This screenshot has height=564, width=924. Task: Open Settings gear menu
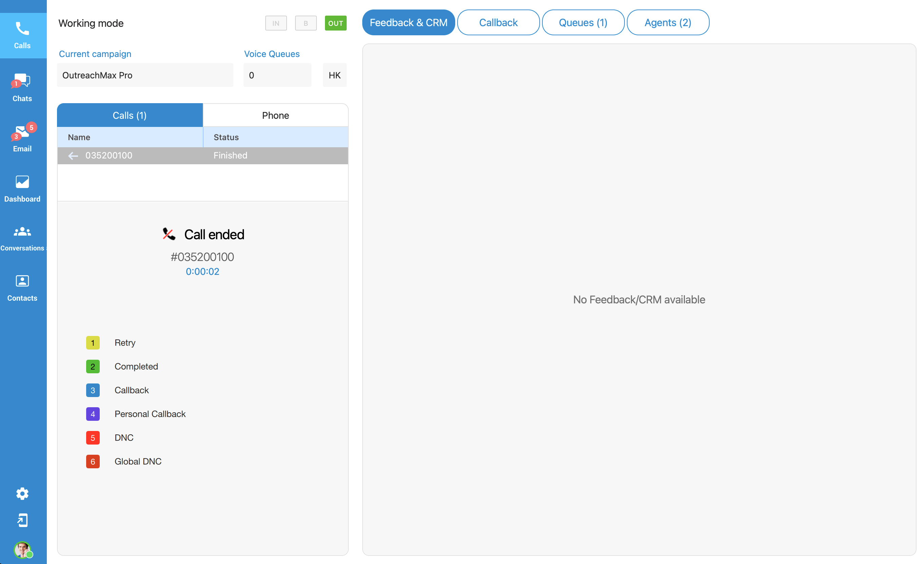22,493
